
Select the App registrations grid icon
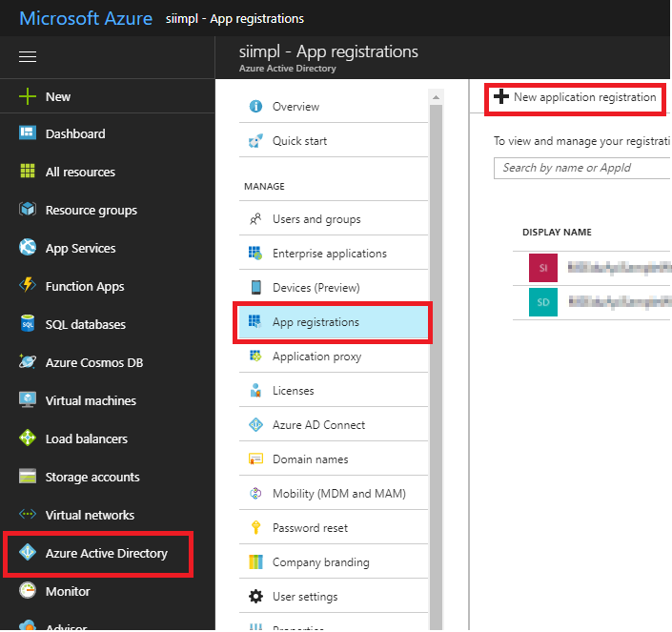(255, 321)
